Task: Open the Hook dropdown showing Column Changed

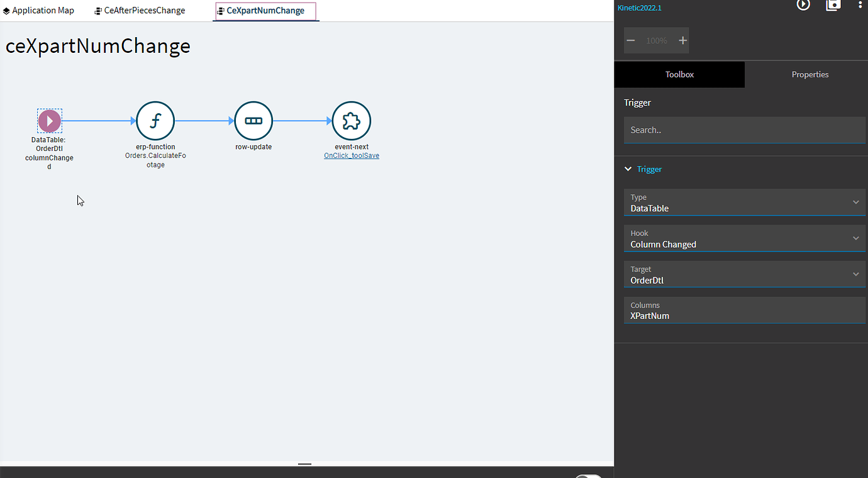Action: click(745, 238)
